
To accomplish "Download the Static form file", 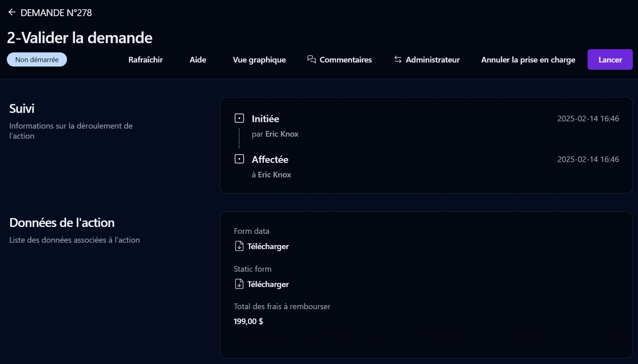I will [268, 284].
